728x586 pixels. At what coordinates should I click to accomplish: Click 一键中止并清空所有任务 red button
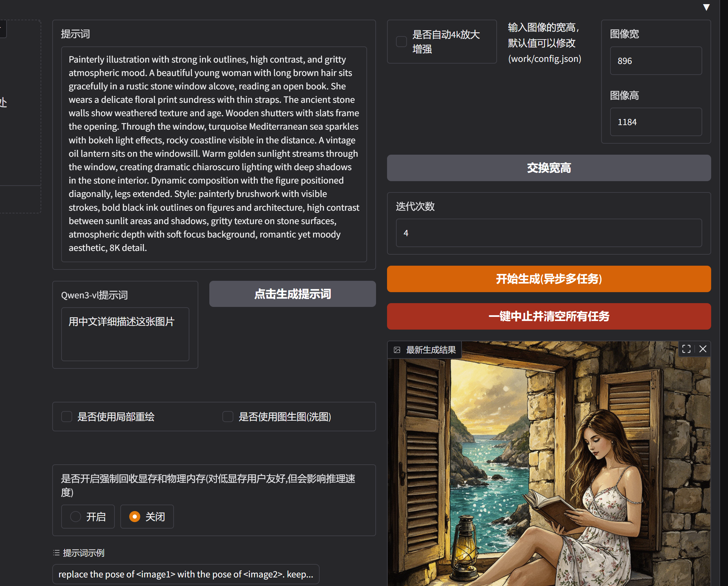[x=549, y=316]
